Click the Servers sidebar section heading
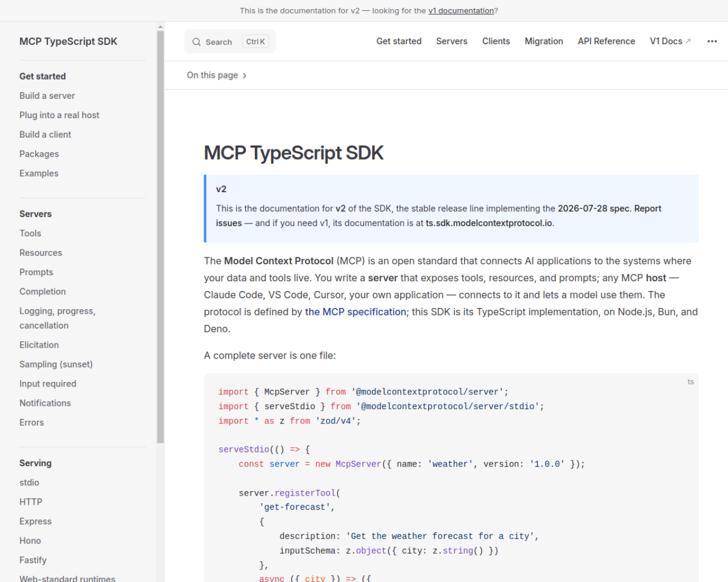This screenshot has width=728, height=582. pos(35,214)
